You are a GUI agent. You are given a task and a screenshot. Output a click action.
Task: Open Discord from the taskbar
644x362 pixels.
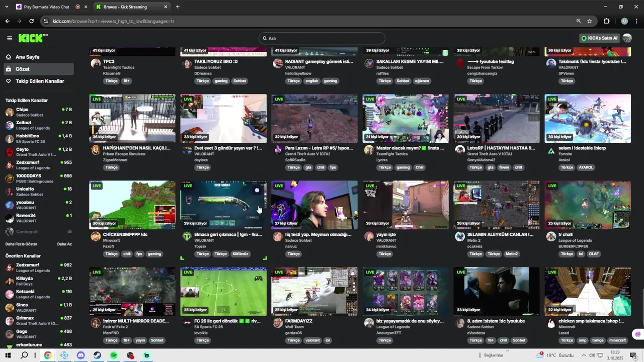pos(80,355)
